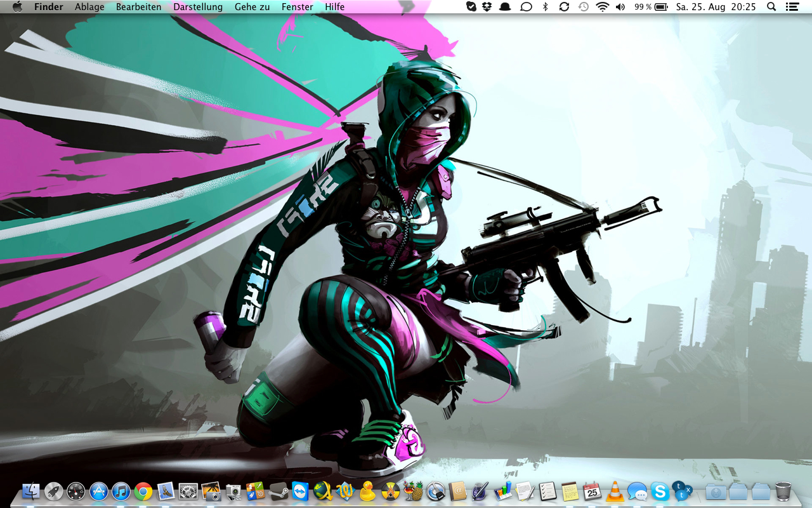Open the Wi-Fi status menu

(x=602, y=7)
